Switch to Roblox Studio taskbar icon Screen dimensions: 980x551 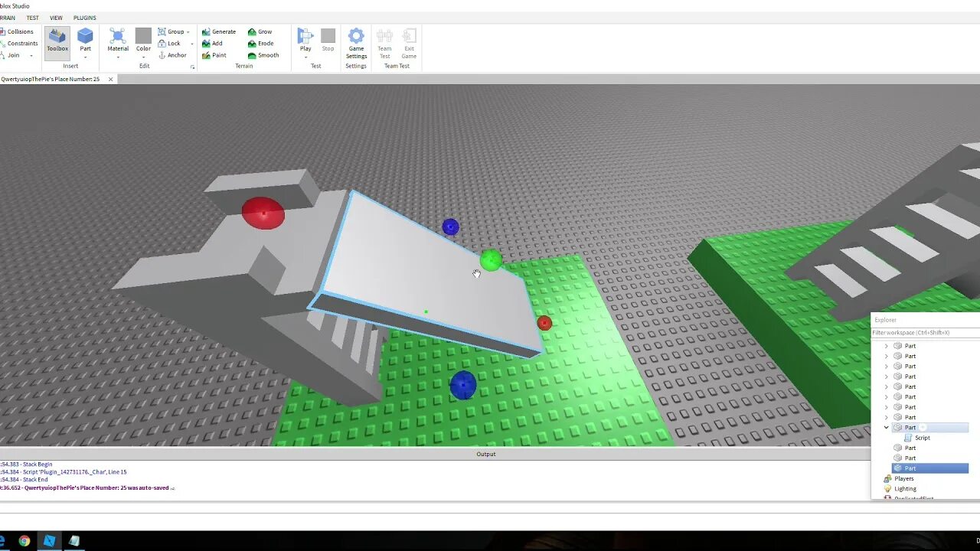49,540
